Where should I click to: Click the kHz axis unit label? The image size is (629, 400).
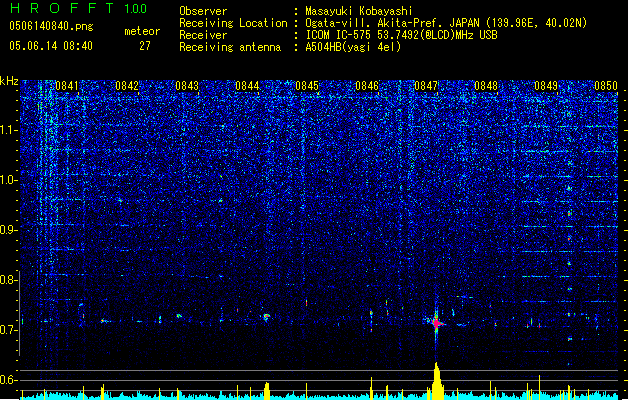coord(9,81)
